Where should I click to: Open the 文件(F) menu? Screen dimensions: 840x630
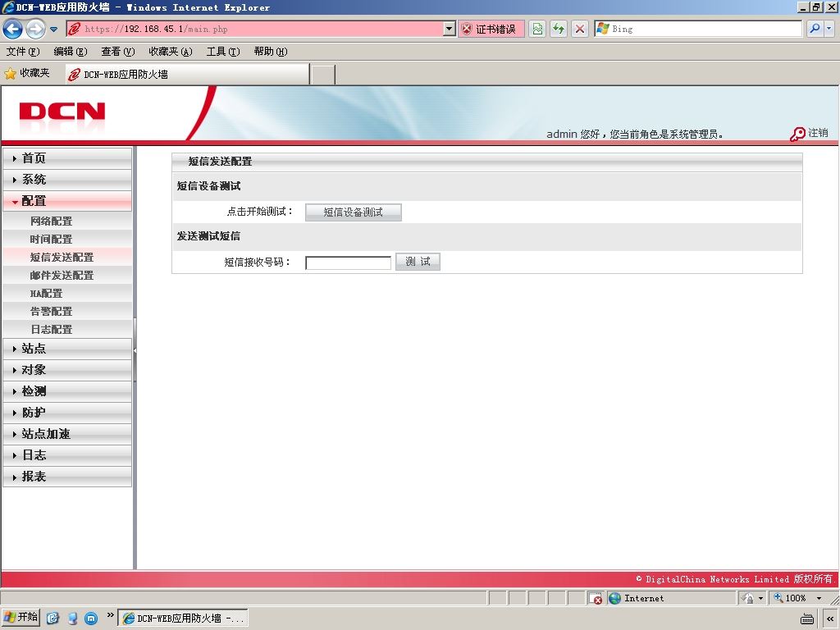[22, 52]
